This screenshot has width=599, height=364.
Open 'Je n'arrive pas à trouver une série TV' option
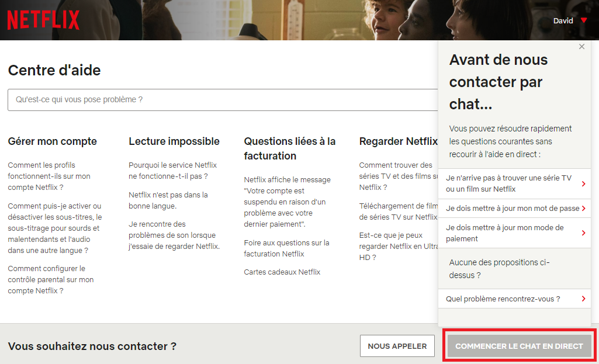514,183
